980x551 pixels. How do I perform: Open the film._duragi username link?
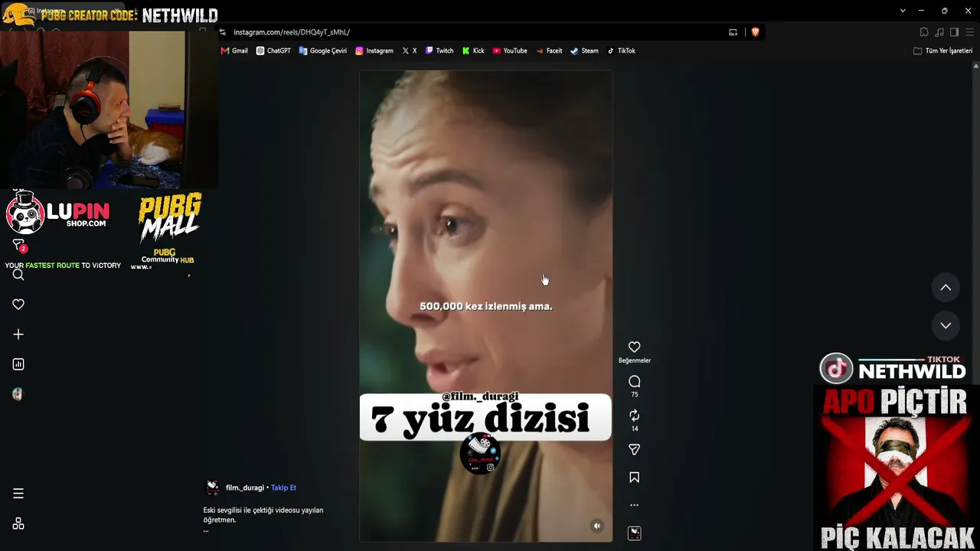tap(245, 487)
